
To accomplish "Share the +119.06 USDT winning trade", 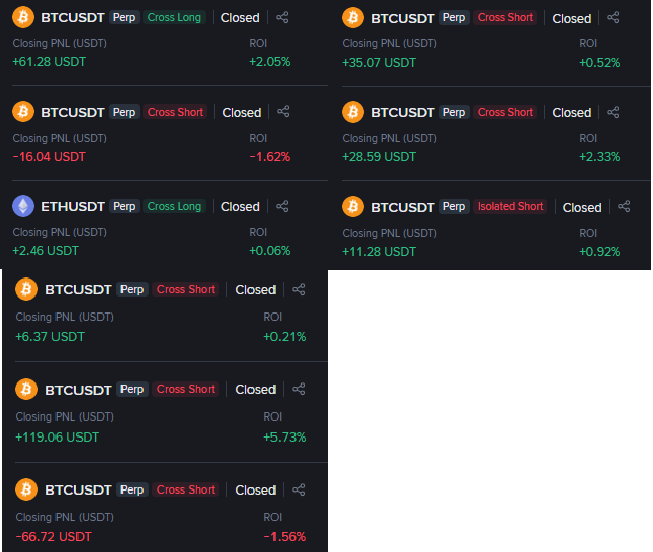I will coord(299,389).
